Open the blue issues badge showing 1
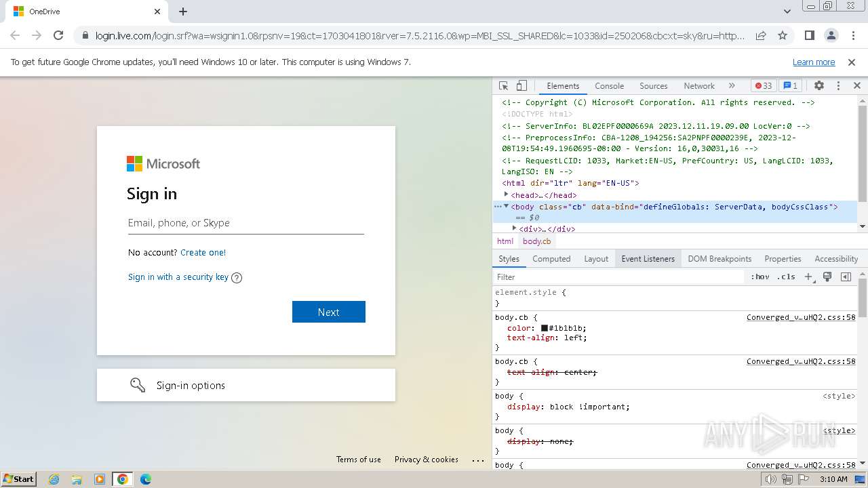 (790, 86)
